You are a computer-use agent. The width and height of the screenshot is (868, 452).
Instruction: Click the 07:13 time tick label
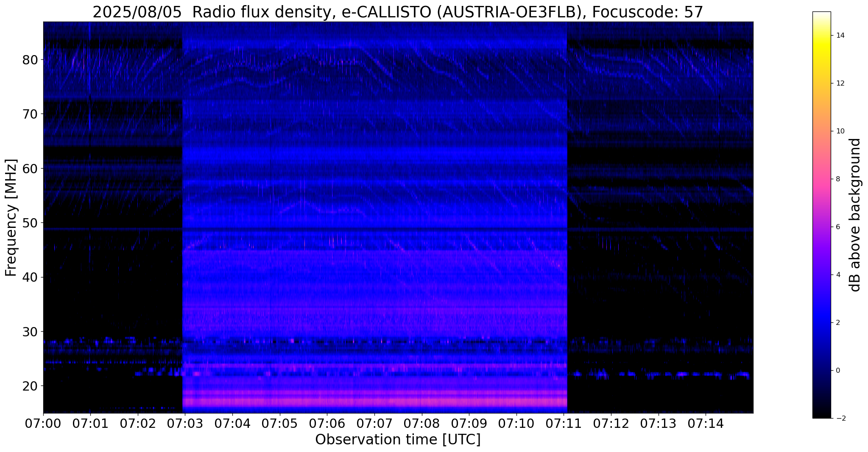659,424
